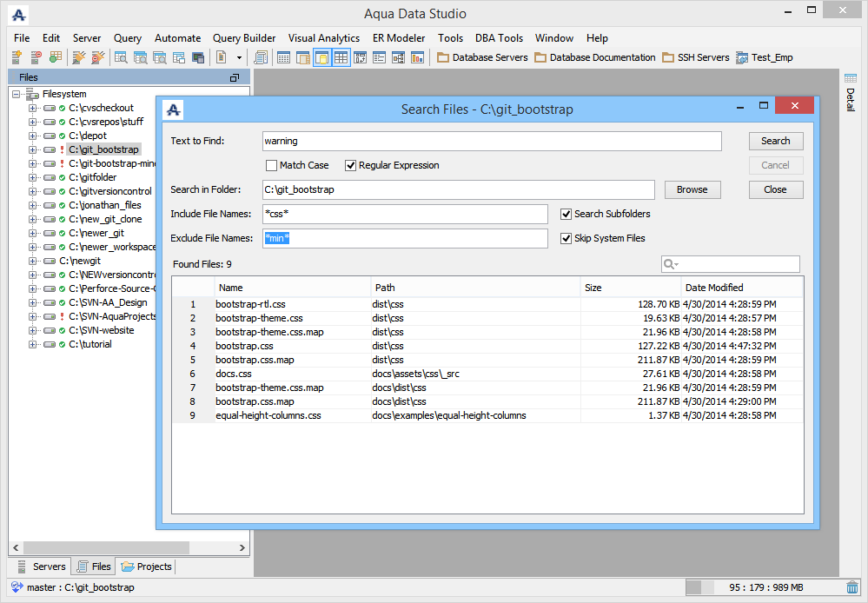Screen dimensions: 868x603
Task: Open the Database Servers folder shortcut
Action: coord(482,57)
